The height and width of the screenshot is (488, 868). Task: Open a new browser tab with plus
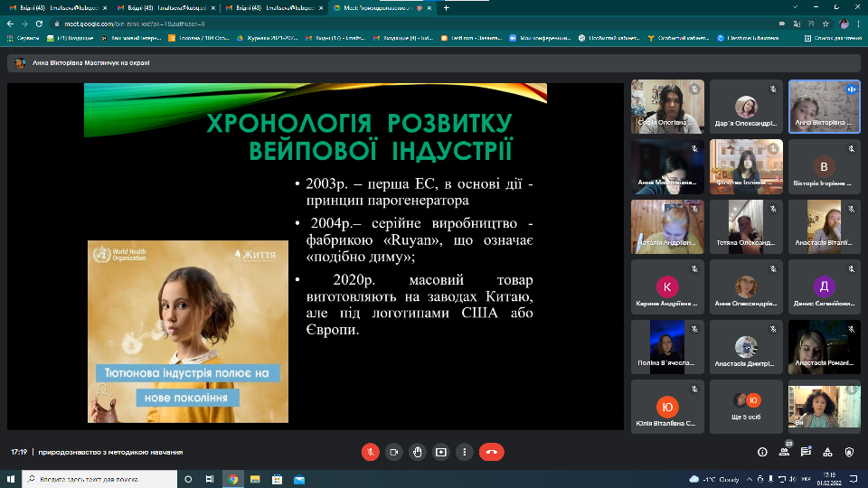coord(446,7)
